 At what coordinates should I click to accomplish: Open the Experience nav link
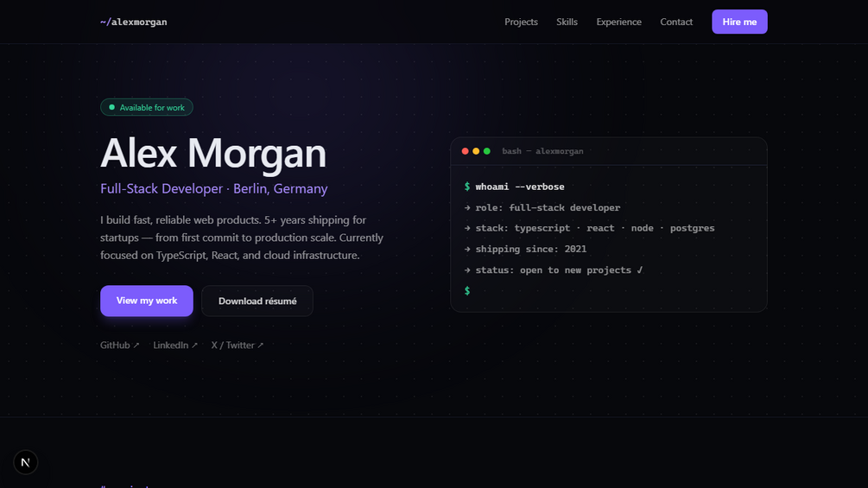coord(619,22)
